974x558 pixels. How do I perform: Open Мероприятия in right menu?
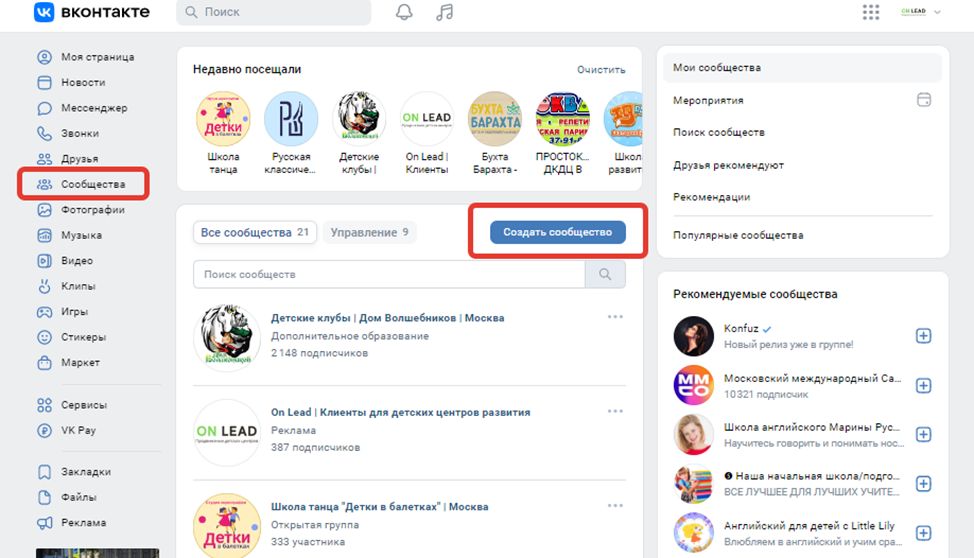click(x=708, y=100)
